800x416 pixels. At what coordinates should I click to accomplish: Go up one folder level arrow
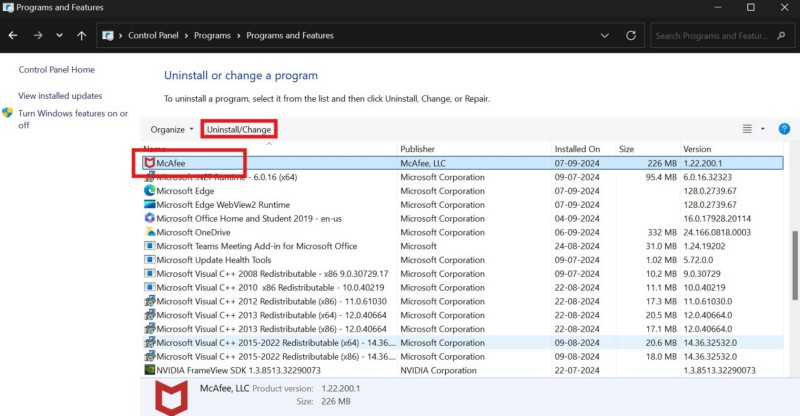(x=82, y=35)
